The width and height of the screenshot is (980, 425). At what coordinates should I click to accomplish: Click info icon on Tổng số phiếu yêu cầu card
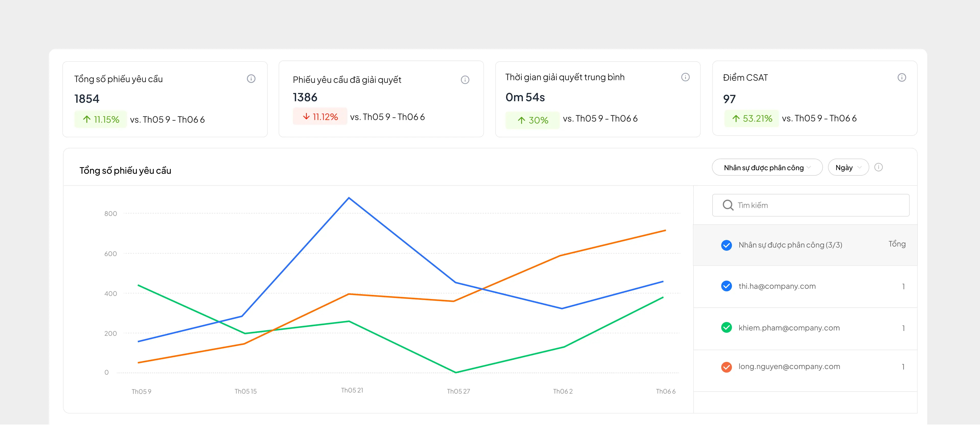pos(251,79)
